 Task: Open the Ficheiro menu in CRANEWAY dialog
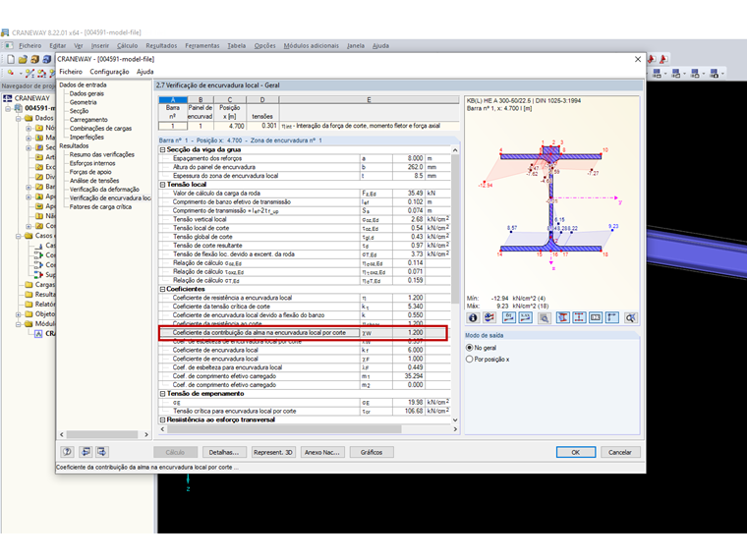(x=71, y=72)
